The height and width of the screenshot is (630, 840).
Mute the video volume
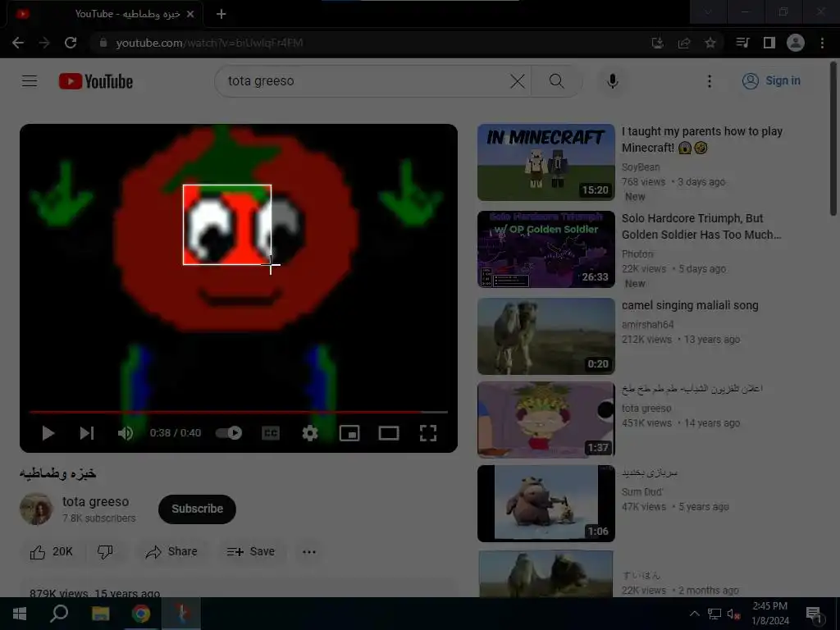point(126,433)
